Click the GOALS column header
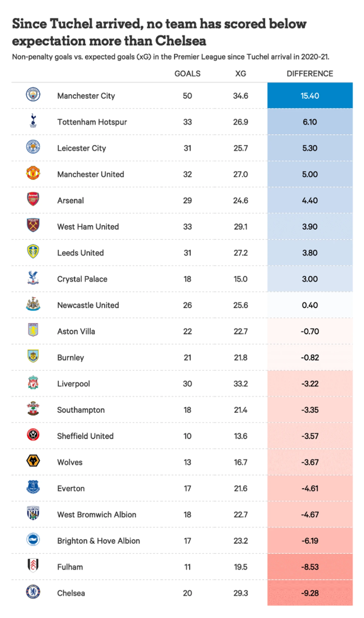 click(x=187, y=74)
